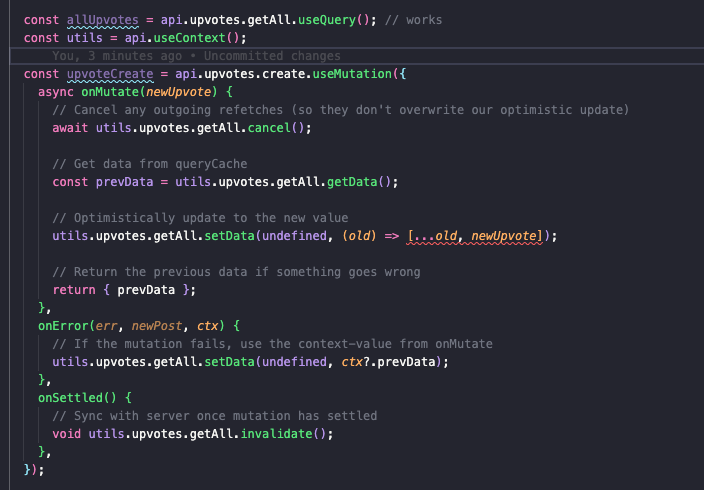Click the red-underlined newUpvote in array
This screenshot has width=704, height=490.
click(x=504, y=236)
